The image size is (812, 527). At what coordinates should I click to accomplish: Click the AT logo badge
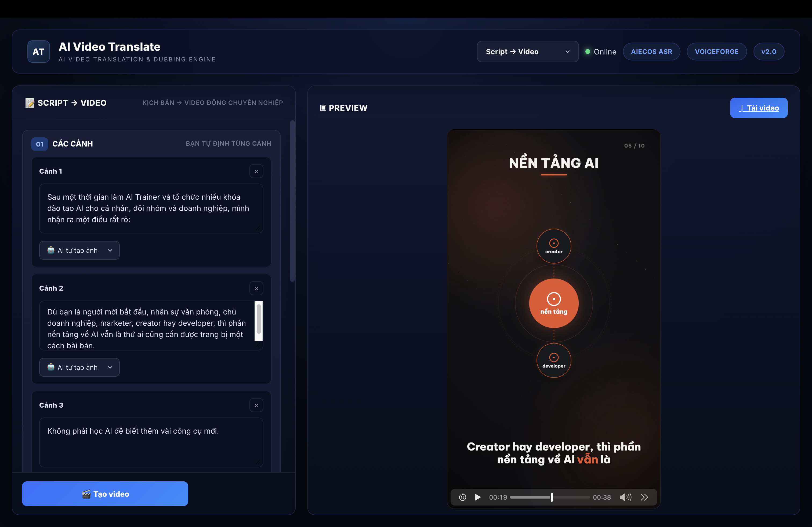pos(39,52)
